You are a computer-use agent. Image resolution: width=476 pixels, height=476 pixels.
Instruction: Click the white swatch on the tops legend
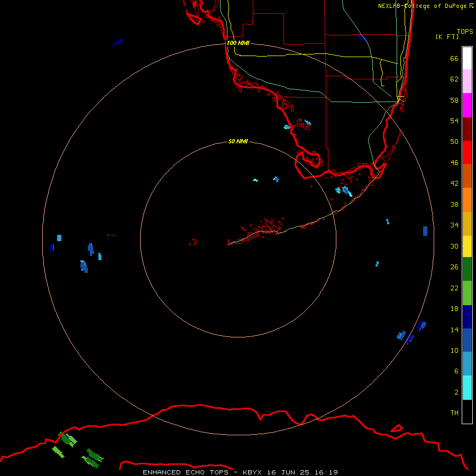467,58
